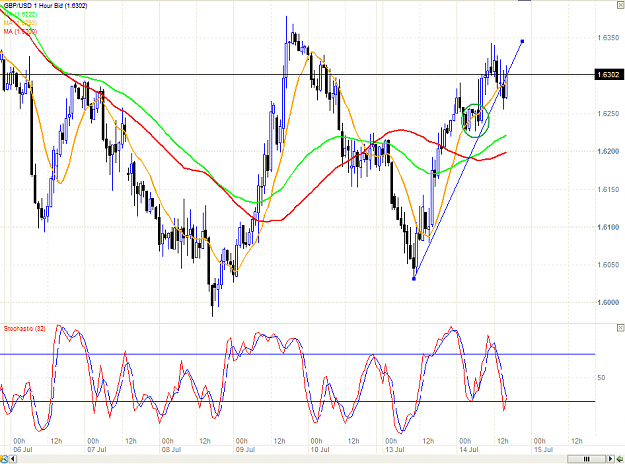Click the GBP/USD 1 Hour Bid chart title
Viewport: 625px width, 464px height.
(45, 6)
